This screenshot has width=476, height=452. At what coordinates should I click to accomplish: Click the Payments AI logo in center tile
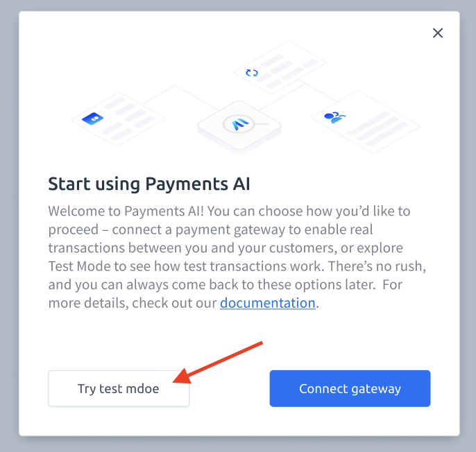[x=239, y=124]
